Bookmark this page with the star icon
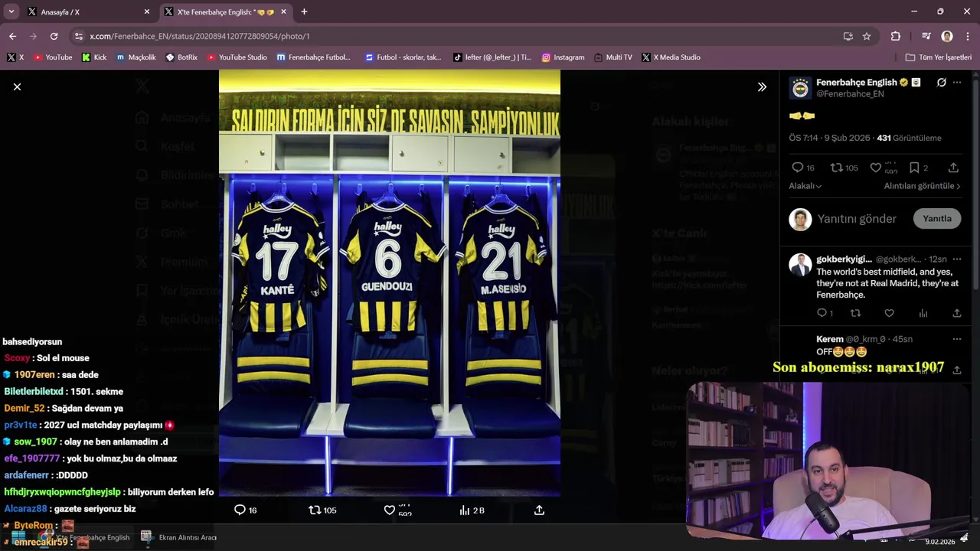 pyautogui.click(x=867, y=36)
